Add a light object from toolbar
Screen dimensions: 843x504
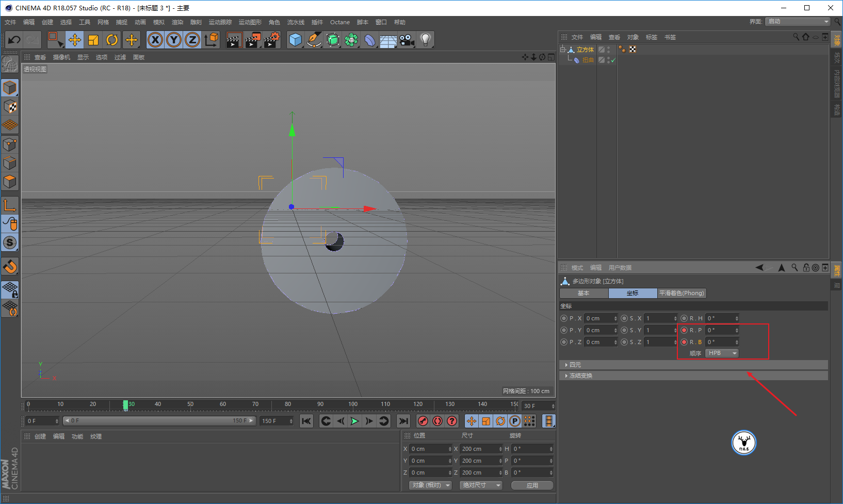point(425,40)
